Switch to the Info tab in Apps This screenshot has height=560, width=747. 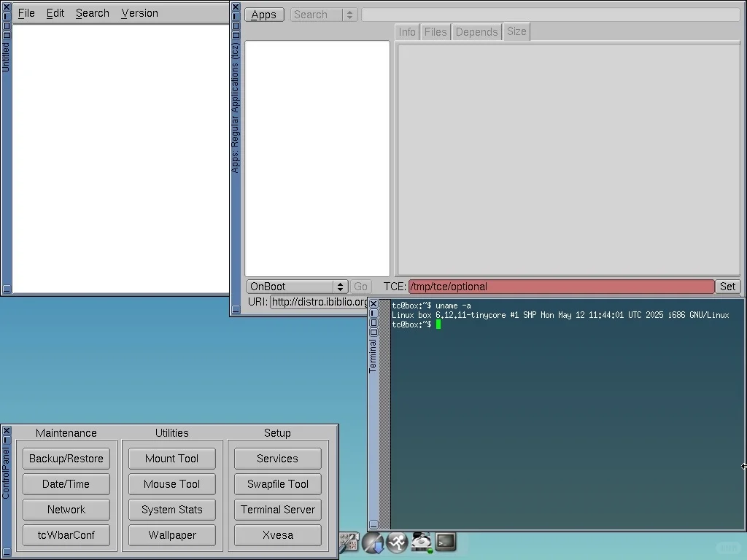[407, 32]
